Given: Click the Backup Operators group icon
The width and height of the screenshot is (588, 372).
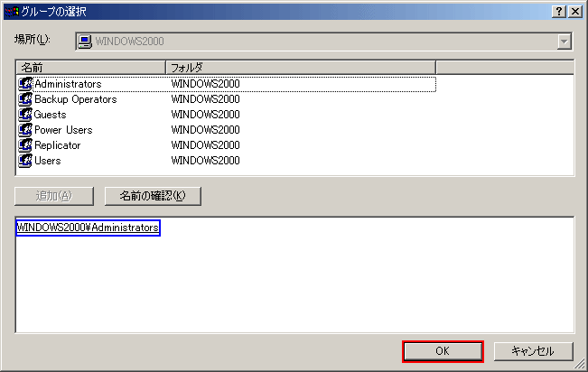Looking at the screenshot, I should click(25, 99).
